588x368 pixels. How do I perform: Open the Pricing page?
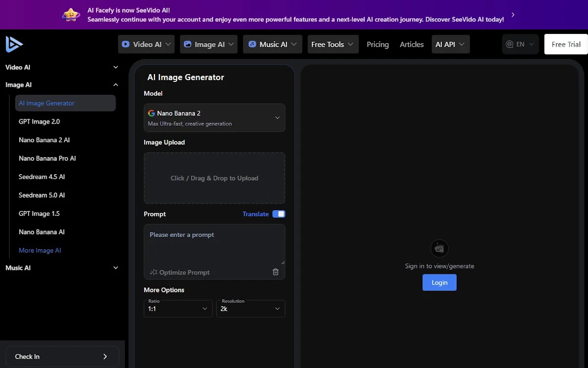point(378,44)
